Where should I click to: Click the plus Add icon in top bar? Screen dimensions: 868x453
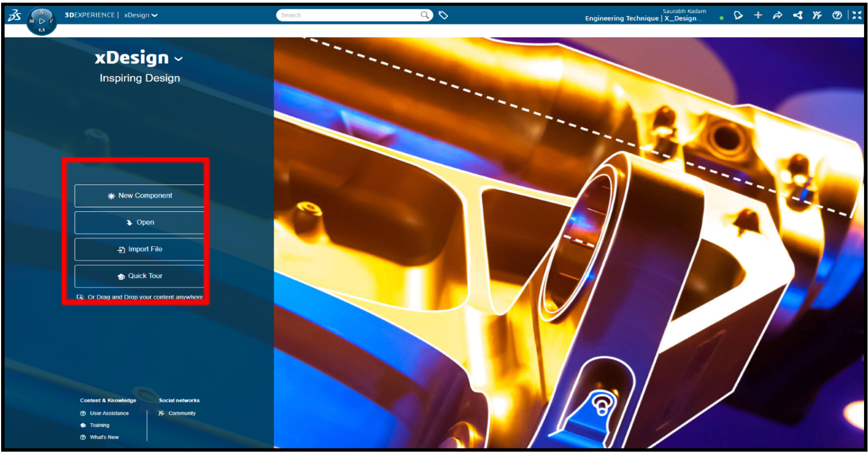tap(758, 15)
